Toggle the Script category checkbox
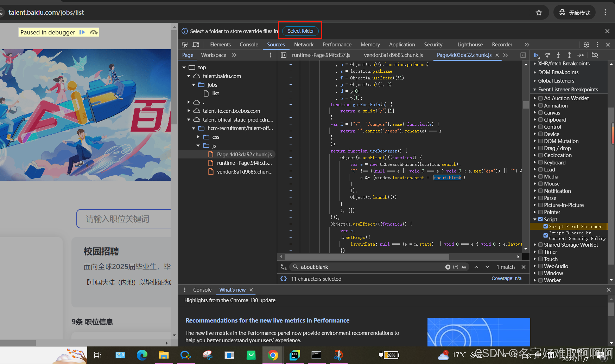 (x=540, y=219)
